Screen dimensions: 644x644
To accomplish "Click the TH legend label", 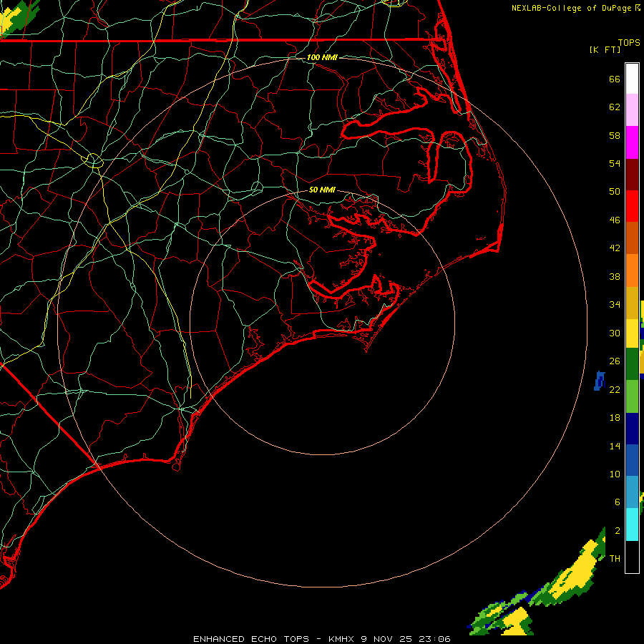I will (x=615, y=558).
